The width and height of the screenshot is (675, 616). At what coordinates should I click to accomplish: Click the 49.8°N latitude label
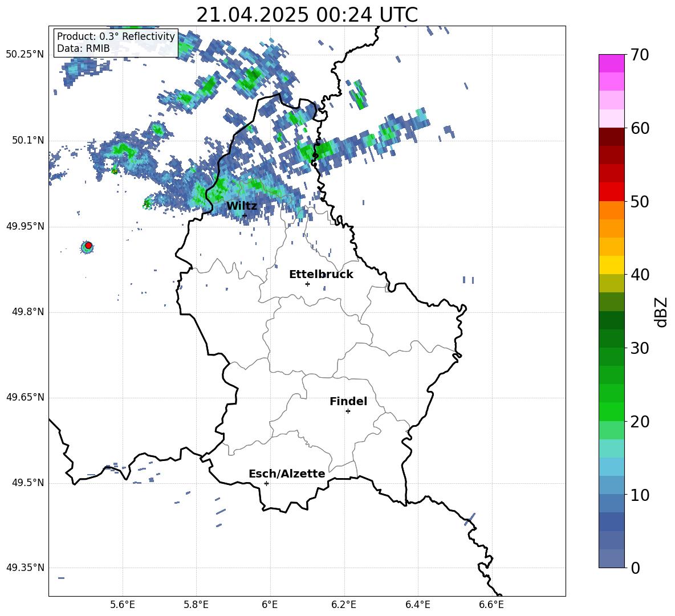28,312
